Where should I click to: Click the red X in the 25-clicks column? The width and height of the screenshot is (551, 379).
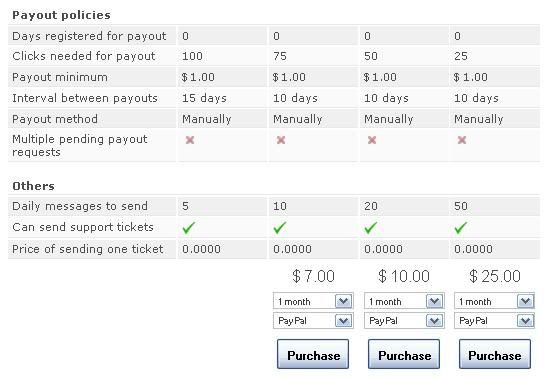pos(462,140)
